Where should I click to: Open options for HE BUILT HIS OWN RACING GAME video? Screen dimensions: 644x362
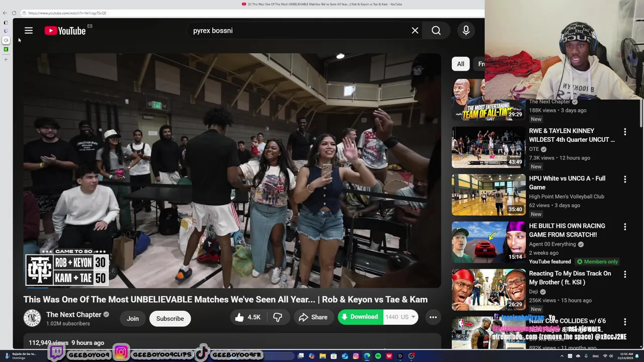click(625, 227)
